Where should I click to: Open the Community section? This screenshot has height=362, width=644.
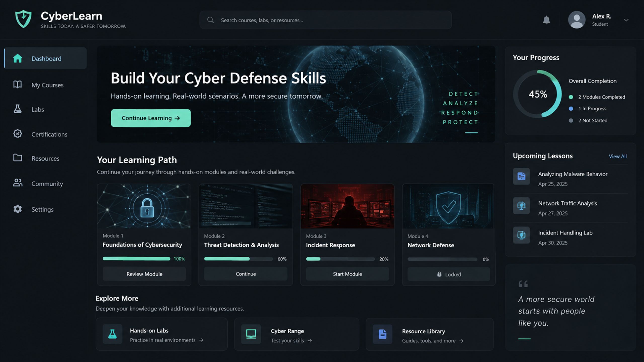(47, 184)
